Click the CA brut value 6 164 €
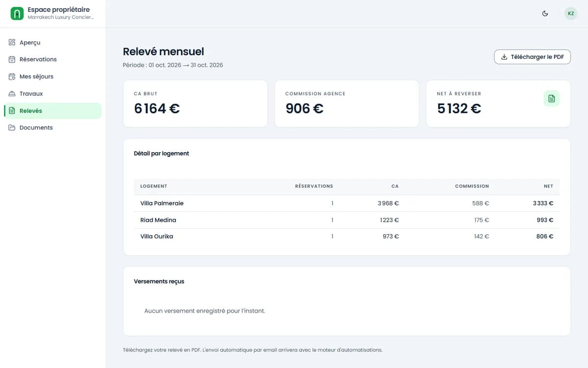The width and height of the screenshot is (588, 368). (x=157, y=108)
